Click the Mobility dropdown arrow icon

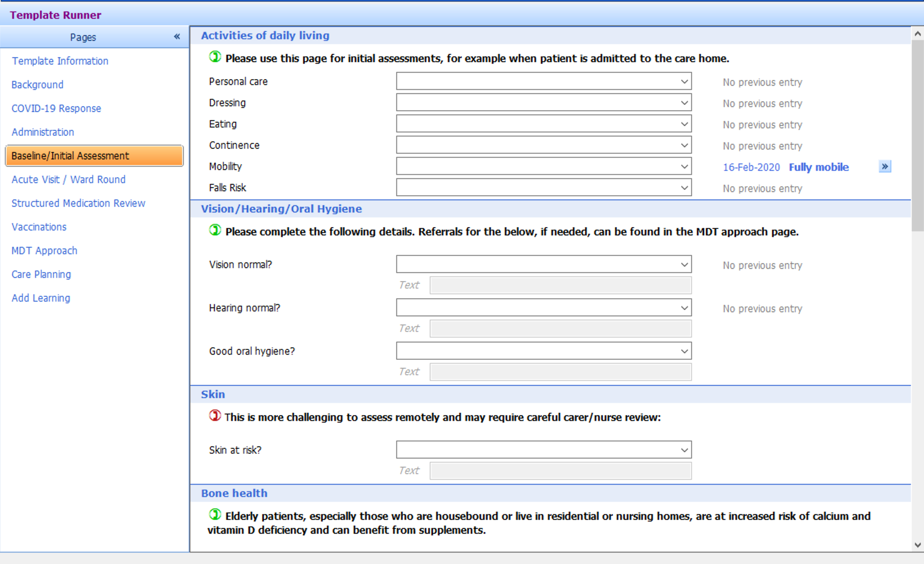685,166
